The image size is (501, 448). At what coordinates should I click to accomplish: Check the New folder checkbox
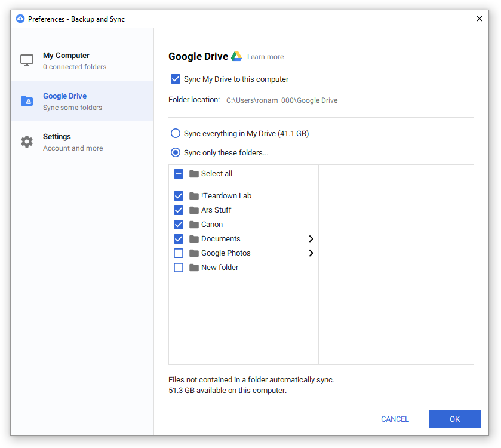point(179,268)
